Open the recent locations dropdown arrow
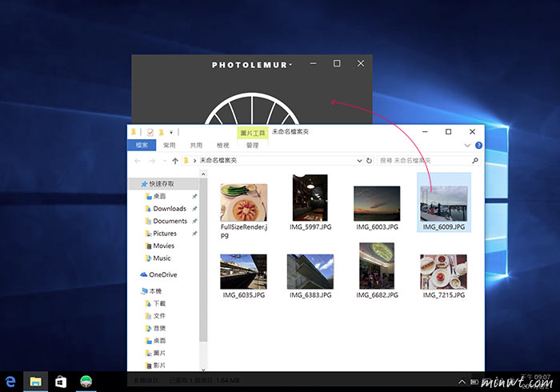The width and height of the screenshot is (560, 392). point(164,161)
